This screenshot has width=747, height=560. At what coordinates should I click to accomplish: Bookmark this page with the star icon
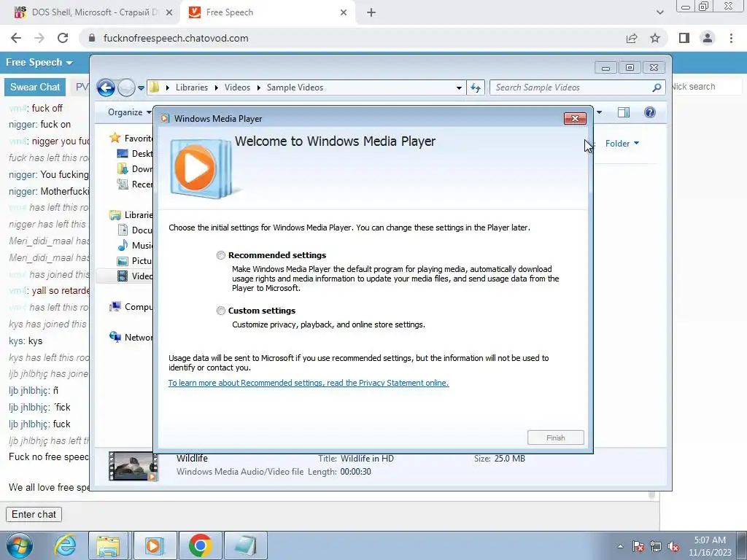tap(655, 38)
